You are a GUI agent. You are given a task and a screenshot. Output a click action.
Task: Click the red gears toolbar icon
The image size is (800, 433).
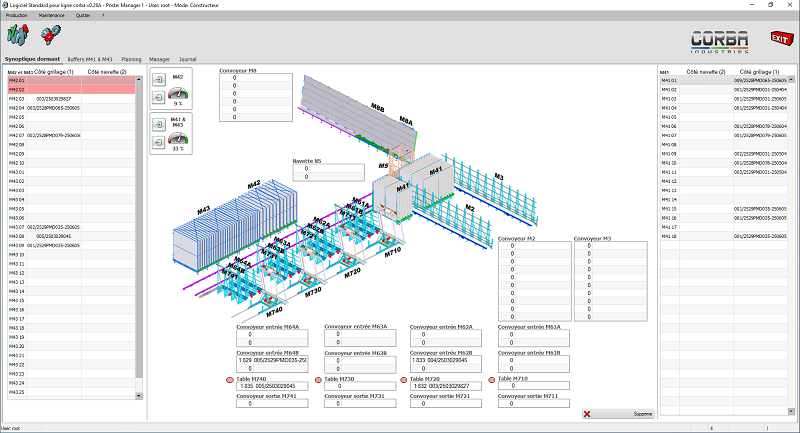50,37
